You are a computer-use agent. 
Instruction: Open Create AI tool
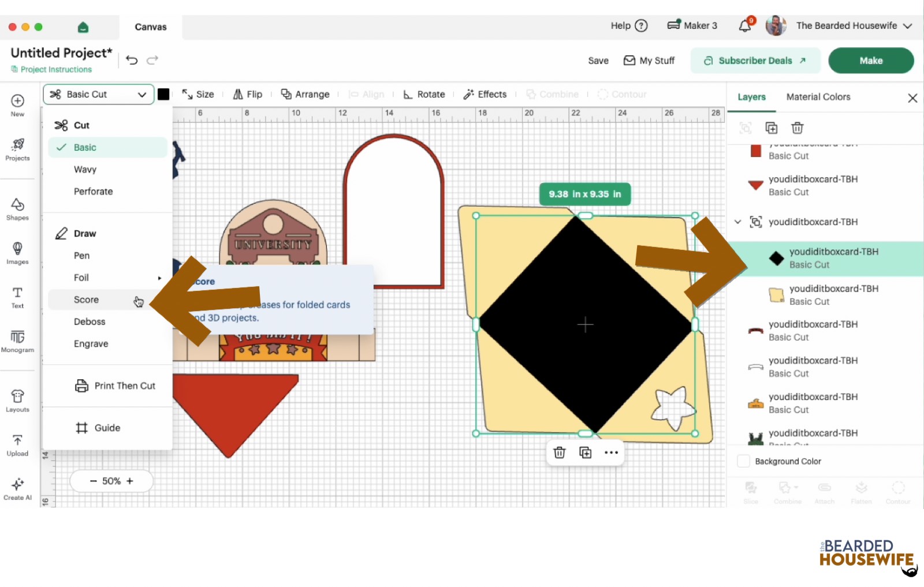pyautogui.click(x=17, y=489)
